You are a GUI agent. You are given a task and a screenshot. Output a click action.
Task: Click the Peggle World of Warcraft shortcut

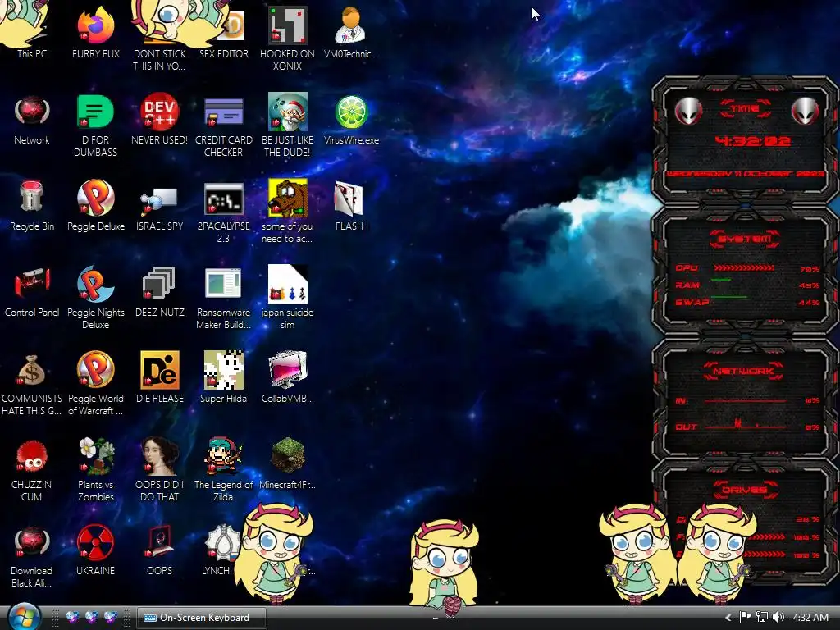tap(95, 383)
